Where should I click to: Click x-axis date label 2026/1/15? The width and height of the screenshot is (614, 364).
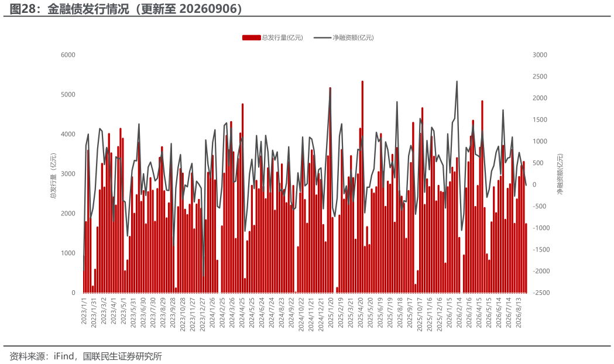tap(449, 313)
